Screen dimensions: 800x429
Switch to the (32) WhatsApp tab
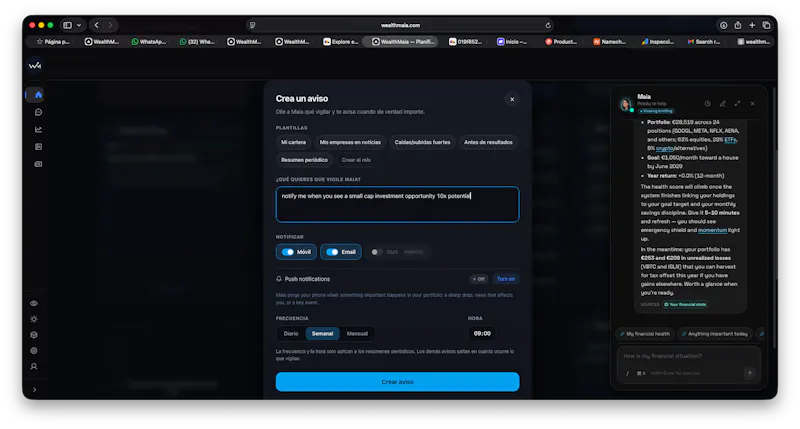197,42
